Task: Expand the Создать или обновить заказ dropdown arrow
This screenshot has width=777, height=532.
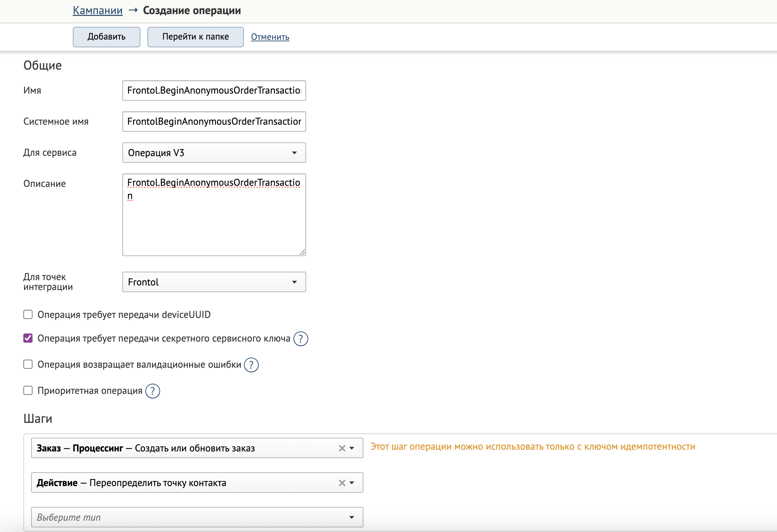Action: point(352,448)
